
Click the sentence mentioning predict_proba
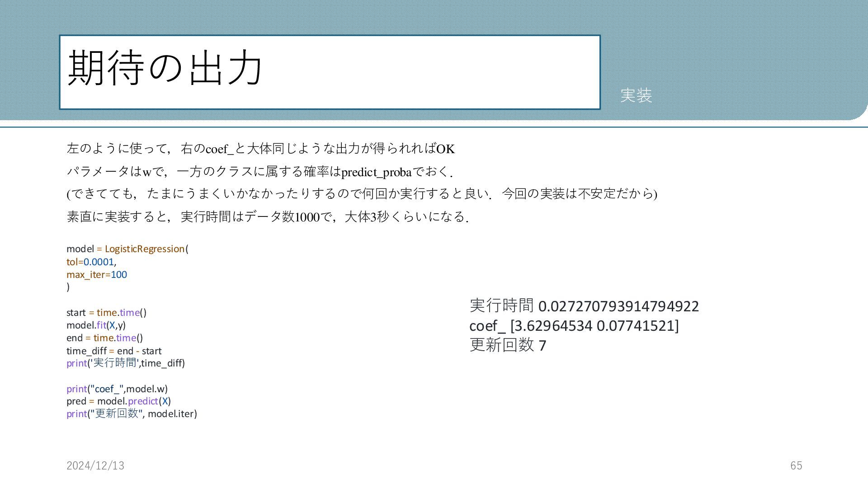[x=260, y=171]
